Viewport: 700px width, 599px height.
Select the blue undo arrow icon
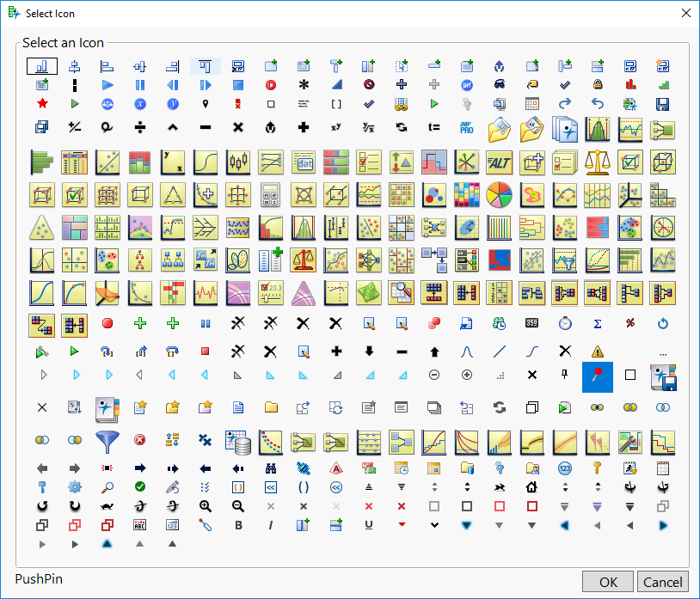pos(598,103)
